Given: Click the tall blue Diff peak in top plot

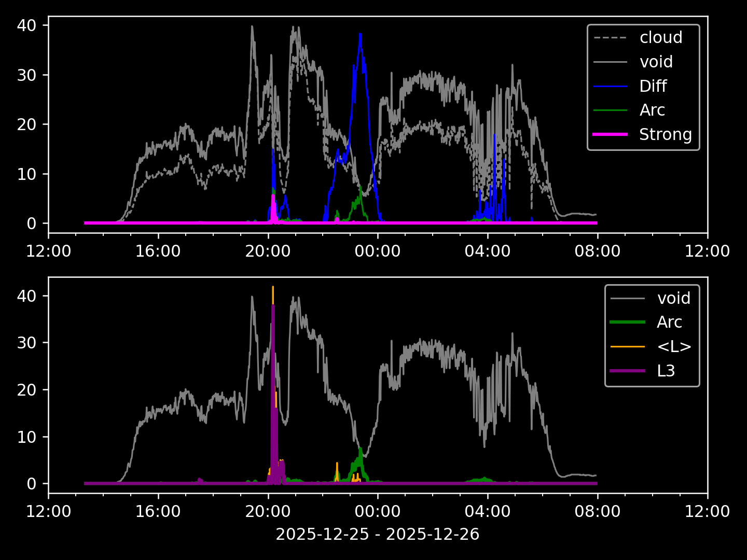Looking at the screenshot, I should tap(360, 36).
